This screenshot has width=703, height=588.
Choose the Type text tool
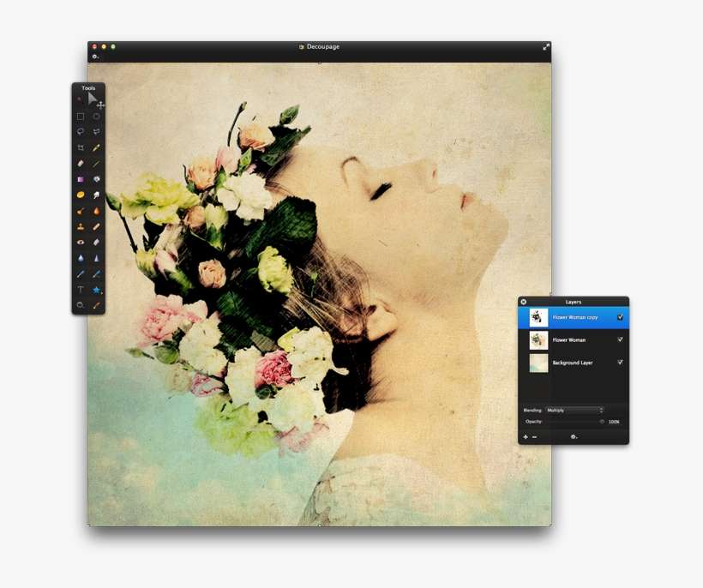81,290
